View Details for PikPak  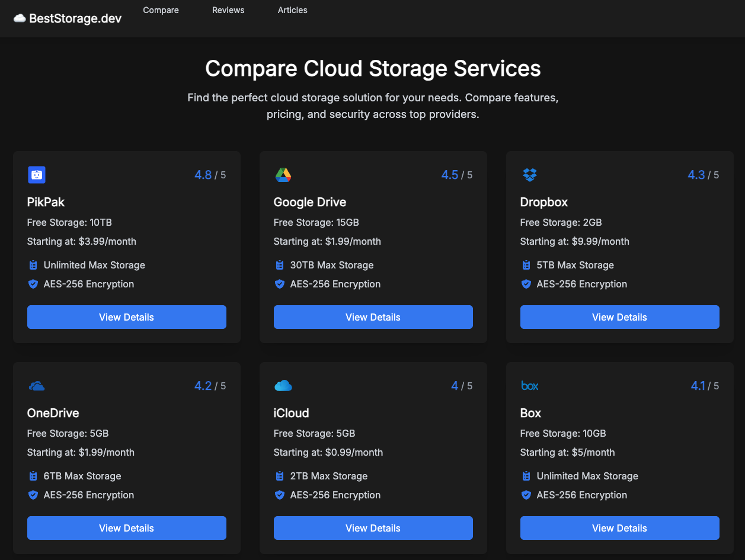click(x=127, y=317)
